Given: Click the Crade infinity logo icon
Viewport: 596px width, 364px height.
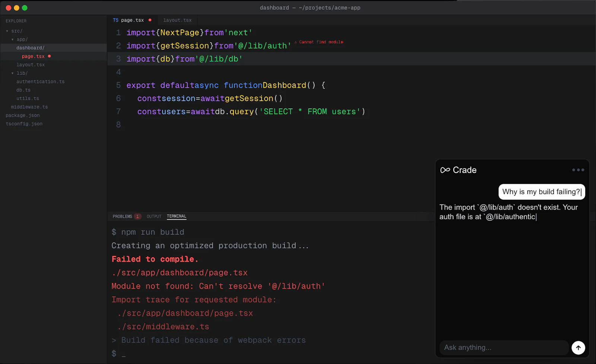Looking at the screenshot, I should point(445,170).
